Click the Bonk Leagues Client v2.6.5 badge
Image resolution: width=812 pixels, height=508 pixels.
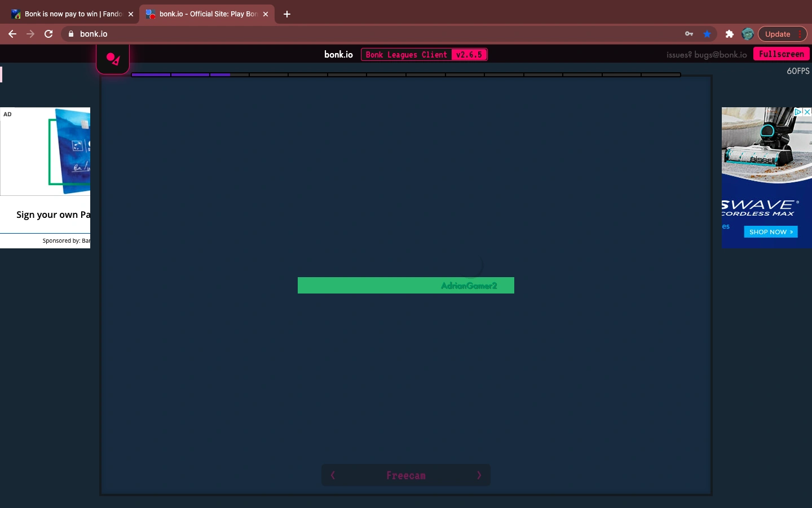pos(424,55)
